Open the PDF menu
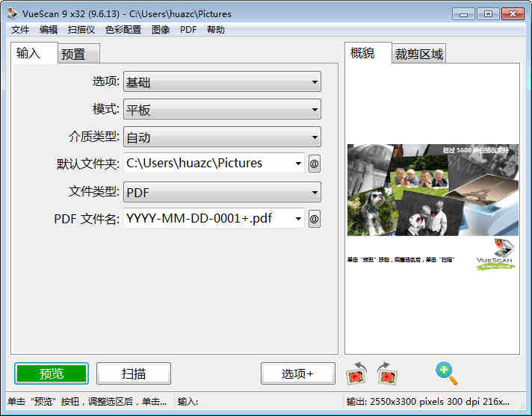Screen dimensions: 532x416 tap(188, 30)
